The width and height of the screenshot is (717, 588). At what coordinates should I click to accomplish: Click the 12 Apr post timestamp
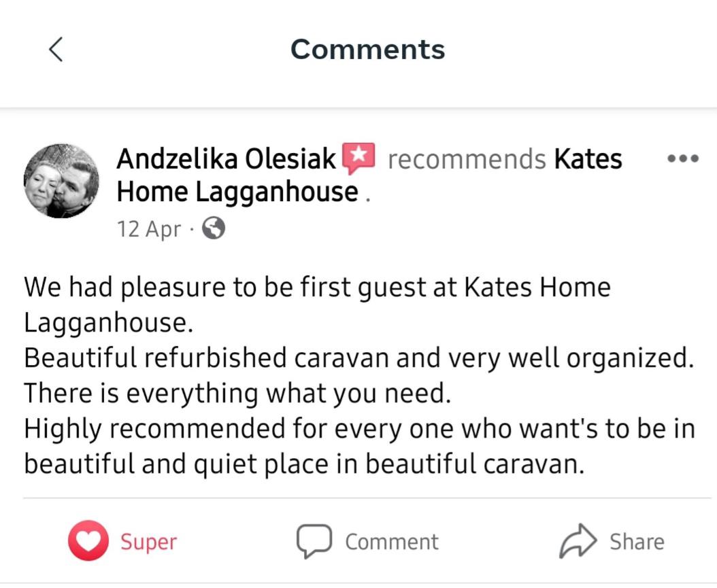pyautogui.click(x=149, y=228)
